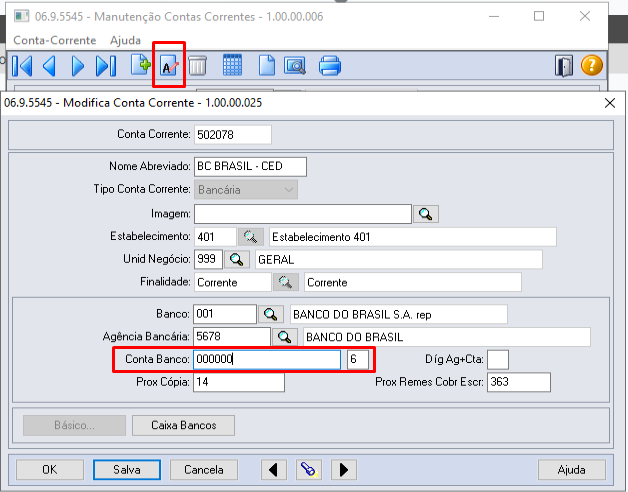This screenshot has height=492, width=628.
Task: Click 'BANCO DO BRASIL S.A. rep' text
Action: (362, 315)
